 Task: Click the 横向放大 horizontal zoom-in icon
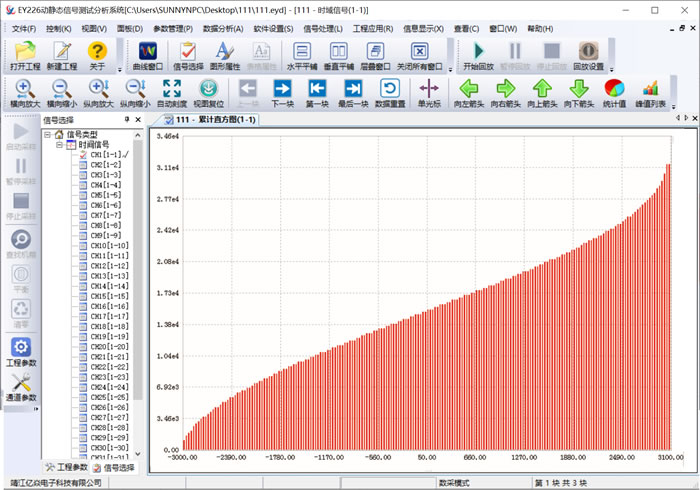coord(24,93)
